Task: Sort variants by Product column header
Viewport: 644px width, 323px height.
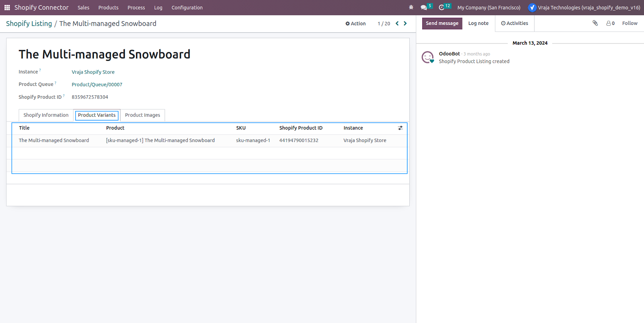Action: coord(115,128)
